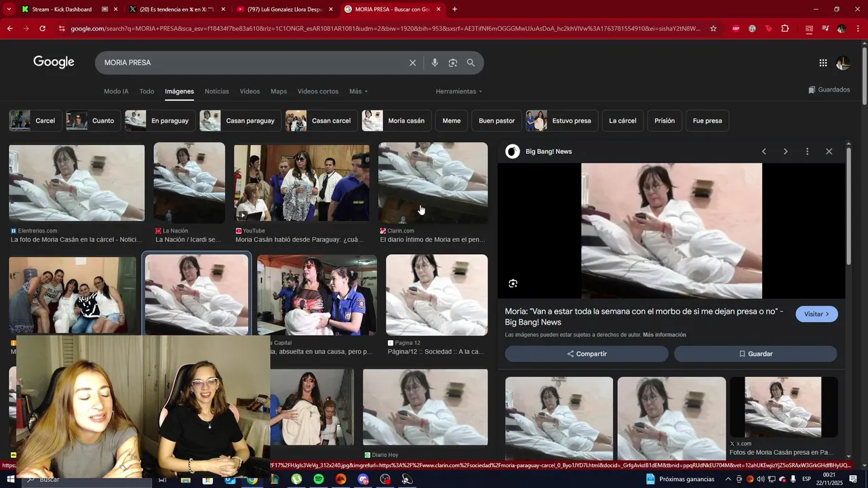Switch to the Luli Gonzalez YouTube tab

point(285,9)
